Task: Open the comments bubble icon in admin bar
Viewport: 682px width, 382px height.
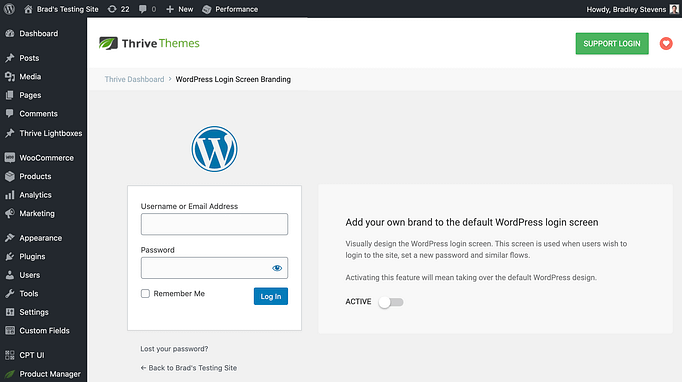Action: click(x=143, y=9)
